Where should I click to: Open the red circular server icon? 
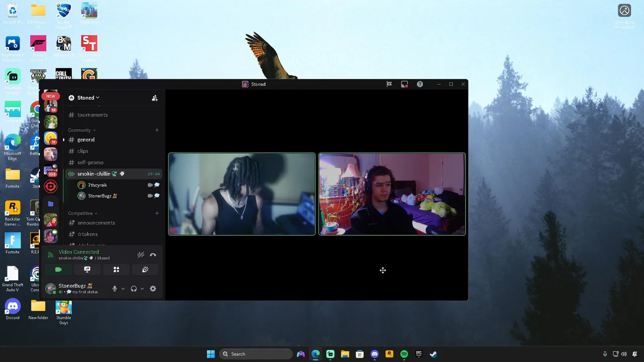click(50, 187)
